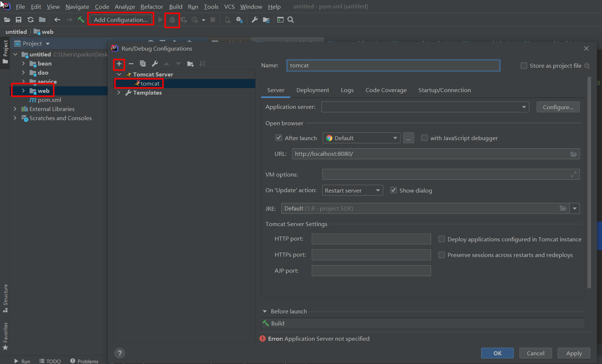Viewport: 602px width, 364px height.
Task: Collapse the Tomcat Server tree node
Action: (119, 74)
